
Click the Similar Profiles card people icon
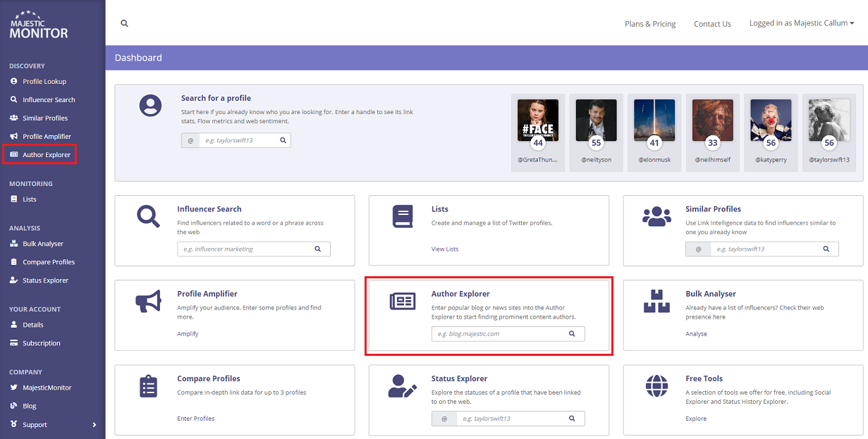[656, 216]
